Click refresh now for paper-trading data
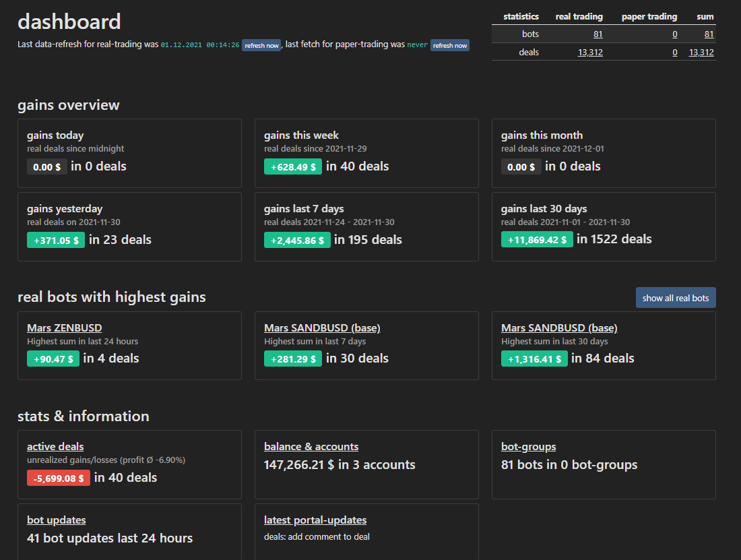741x560 pixels. [450, 45]
